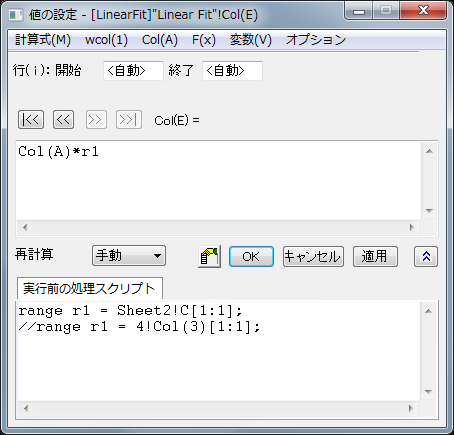
Task: Click formula box scroll down arrow
Action: coord(429,211)
